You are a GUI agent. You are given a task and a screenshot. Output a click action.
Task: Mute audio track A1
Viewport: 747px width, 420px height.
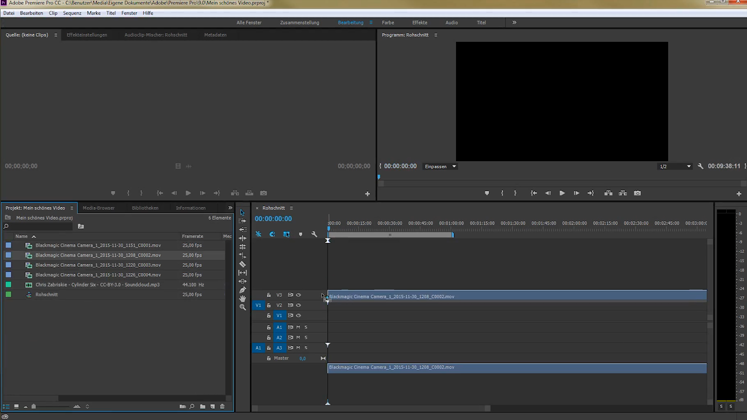pos(298,327)
